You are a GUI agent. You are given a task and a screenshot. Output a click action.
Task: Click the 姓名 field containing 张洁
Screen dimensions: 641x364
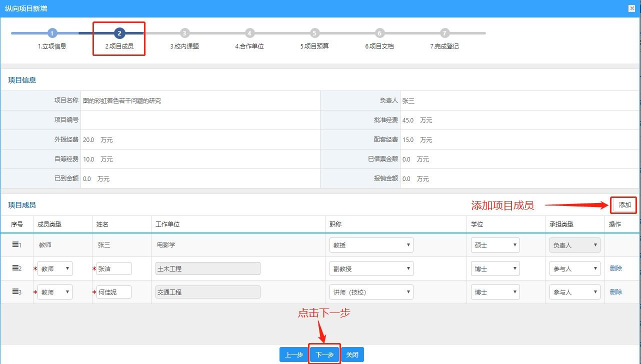[114, 268]
